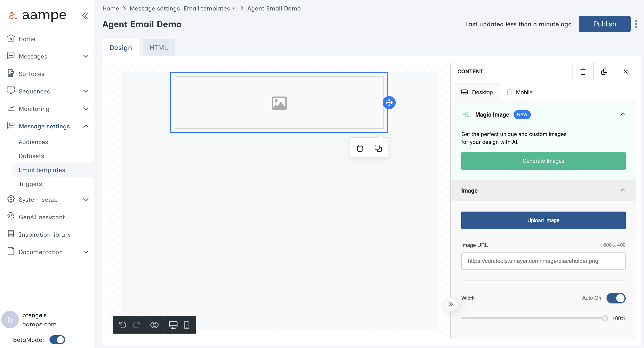Viewport: 644px width, 348px height.
Task: Click the Surfaces sidebar item
Action: pos(31,74)
